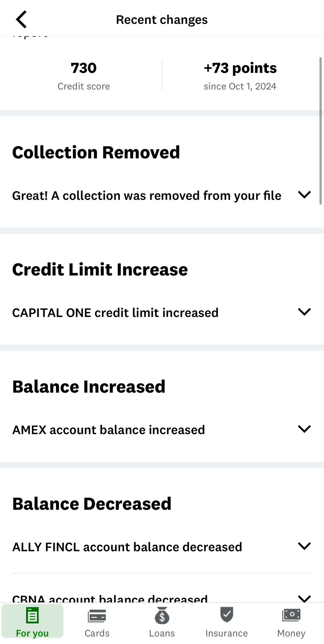The width and height of the screenshot is (324, 644).
Task: Click the vertical scrollbar thumb
Action: pyautogui.click(x=320, y=131)
